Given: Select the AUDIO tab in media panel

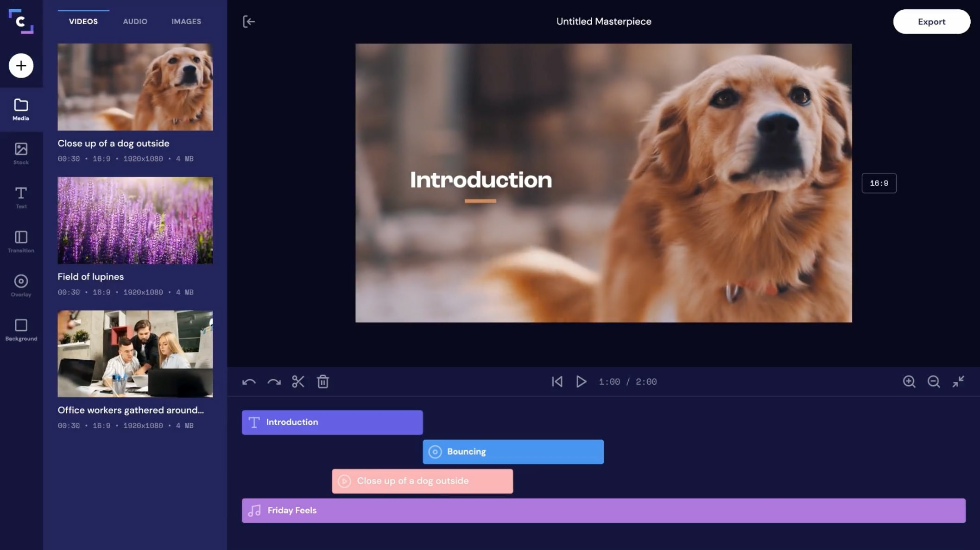Looking at the screenshot, I should click(x=135, y=21).
